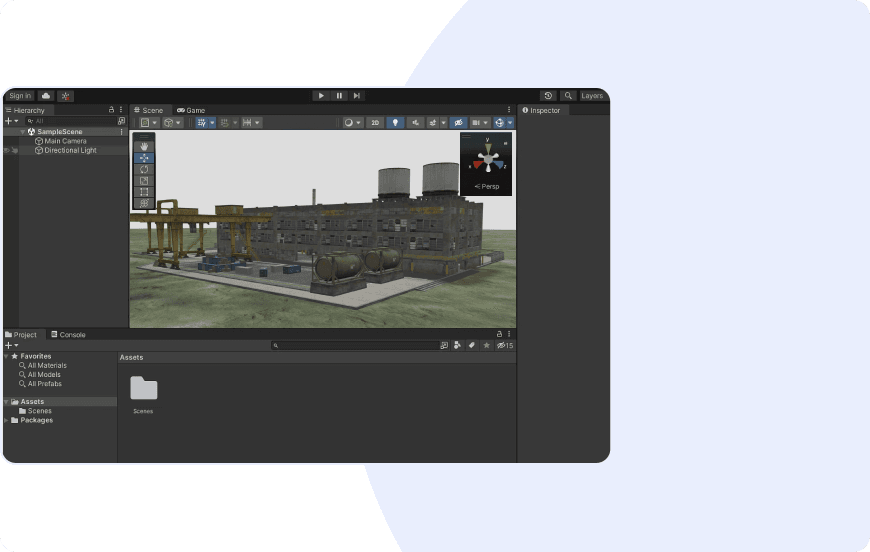Open the scene camera settings dropdown
Viewport: 870px width, 552px height.
click(479, 123)
